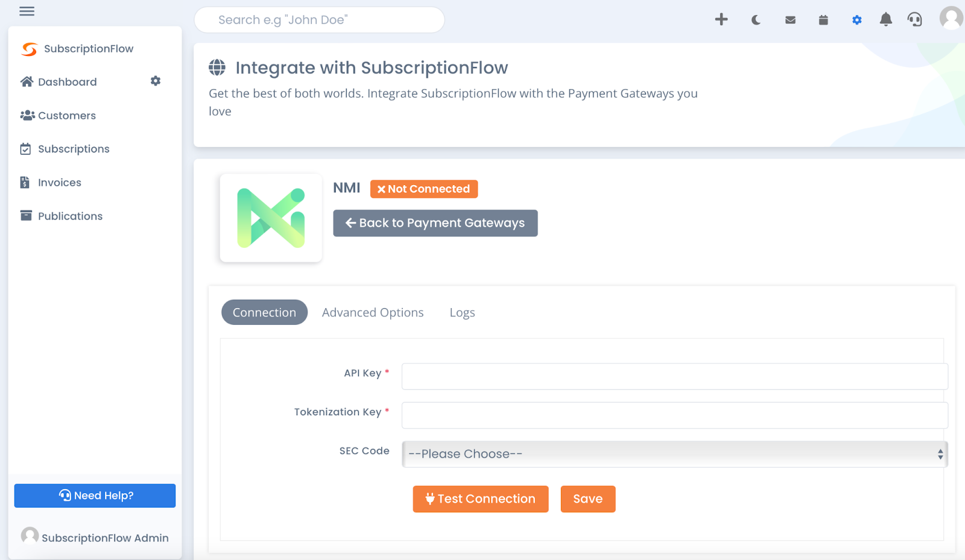
Task: Focus the Tokenization Key input field
Action: pyautogui.click(x=675, y=415)
